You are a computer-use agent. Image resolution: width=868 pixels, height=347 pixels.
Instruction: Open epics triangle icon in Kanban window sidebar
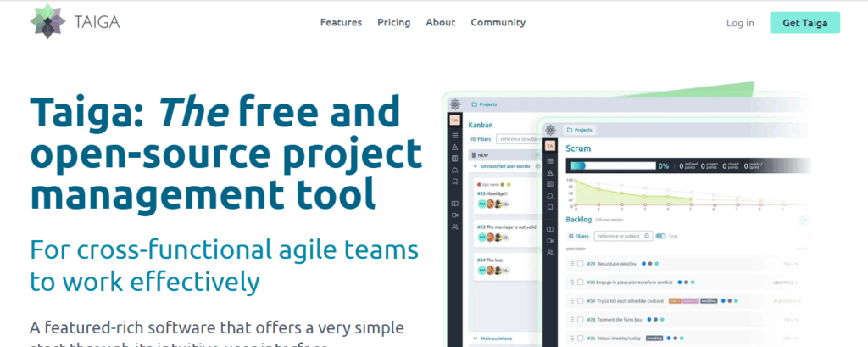(454, 147)
